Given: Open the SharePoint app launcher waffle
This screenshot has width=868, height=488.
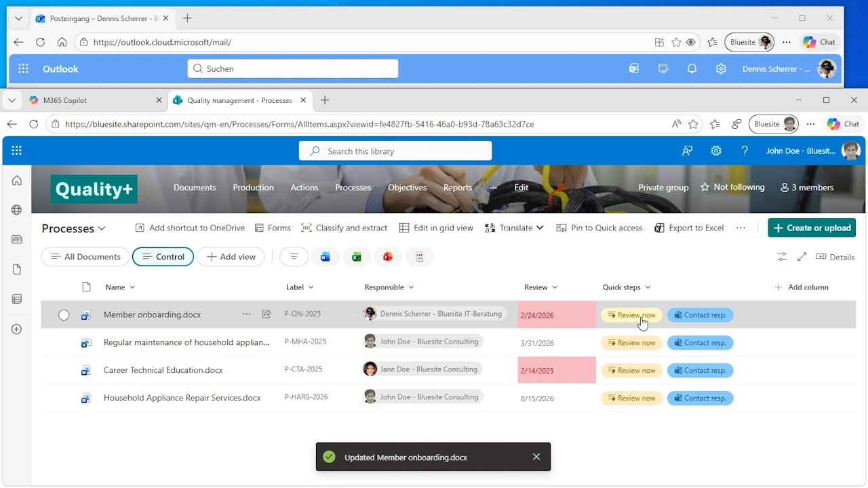Looking at the screenshot, I should (x=16, y=151).
